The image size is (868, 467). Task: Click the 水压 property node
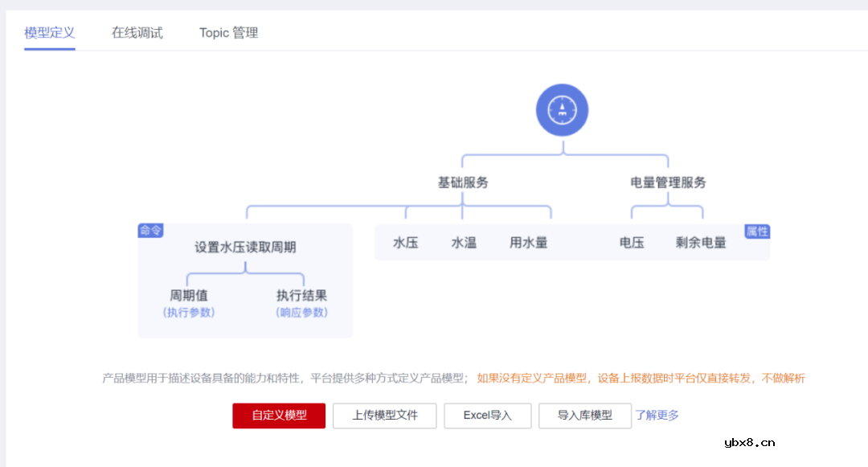tap(405, 242)
